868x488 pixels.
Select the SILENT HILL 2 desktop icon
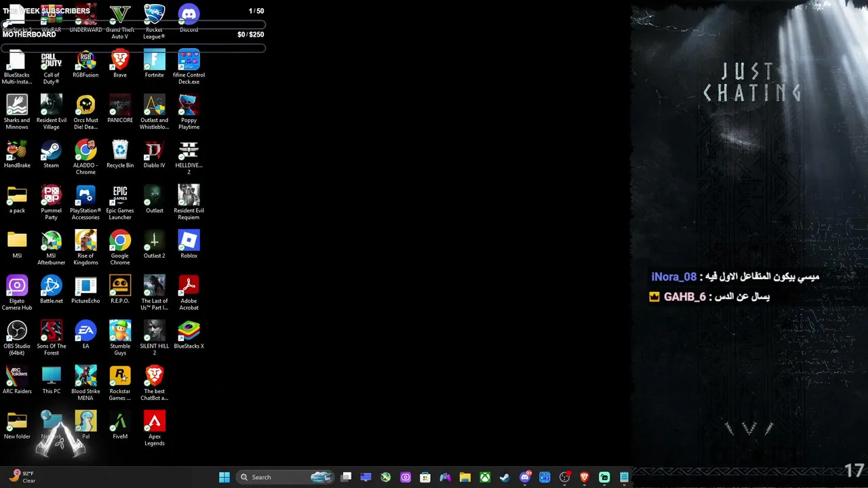[x=155, y=338]
